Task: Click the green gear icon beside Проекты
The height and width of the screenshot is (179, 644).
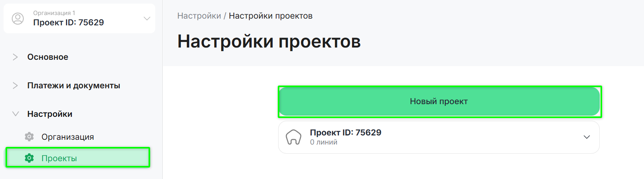Action: click(29, 158)
